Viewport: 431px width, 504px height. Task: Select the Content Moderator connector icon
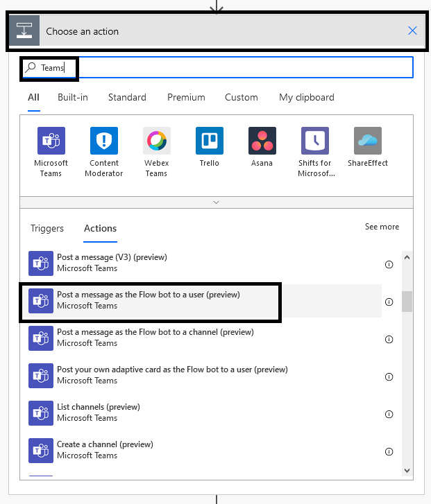pos(104,141)
